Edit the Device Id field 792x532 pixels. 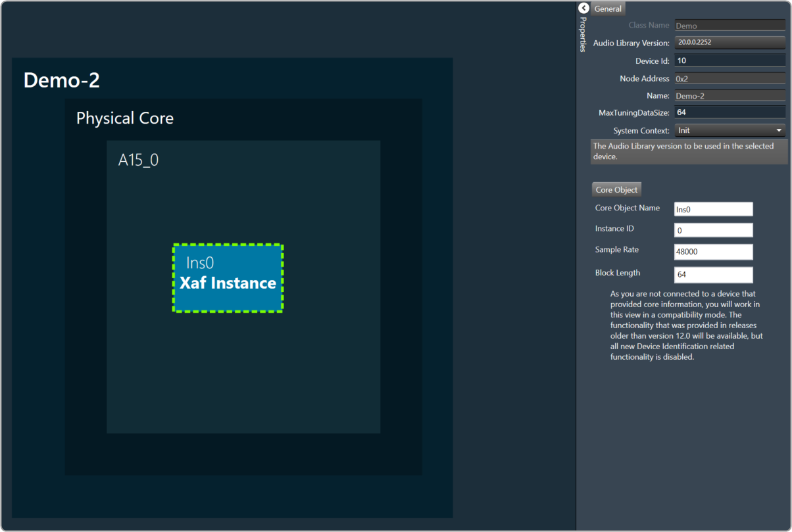730,60
